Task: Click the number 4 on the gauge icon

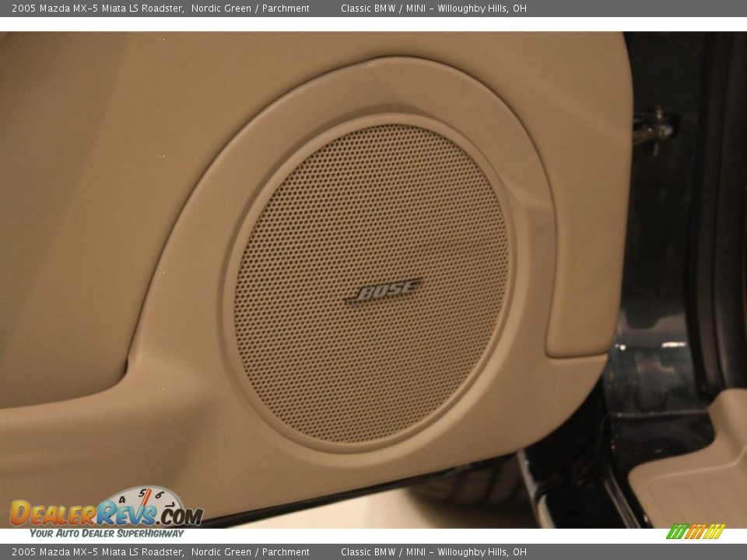Action: (x=121, y=499)
